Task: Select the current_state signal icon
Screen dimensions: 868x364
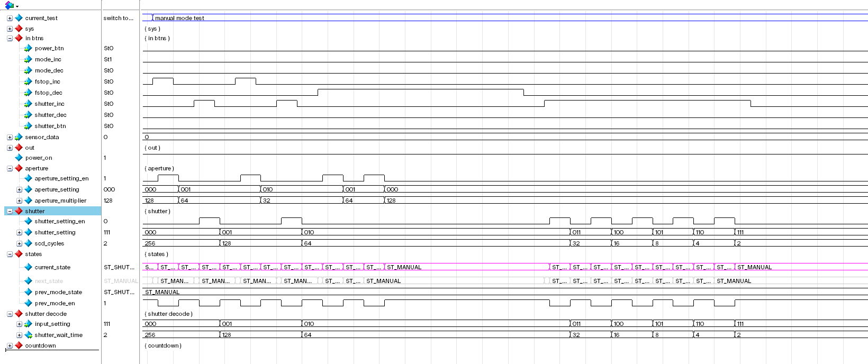Action: [28, 267]
